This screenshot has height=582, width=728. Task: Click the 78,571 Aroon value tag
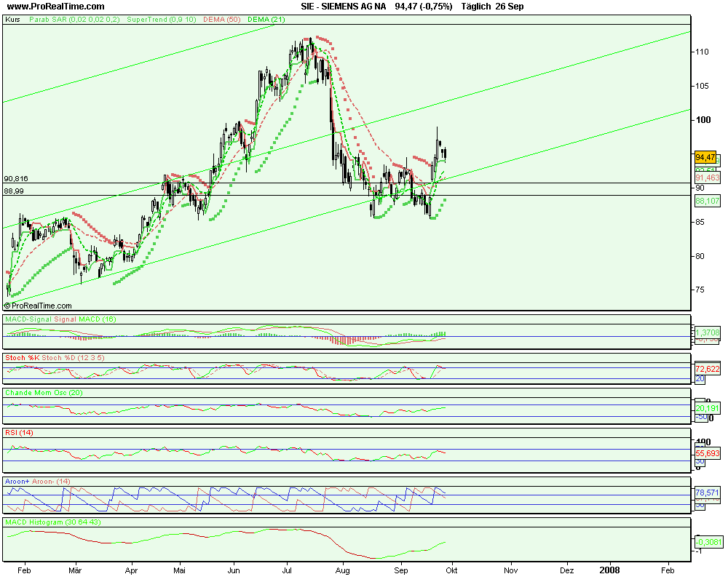pos(708,493)
